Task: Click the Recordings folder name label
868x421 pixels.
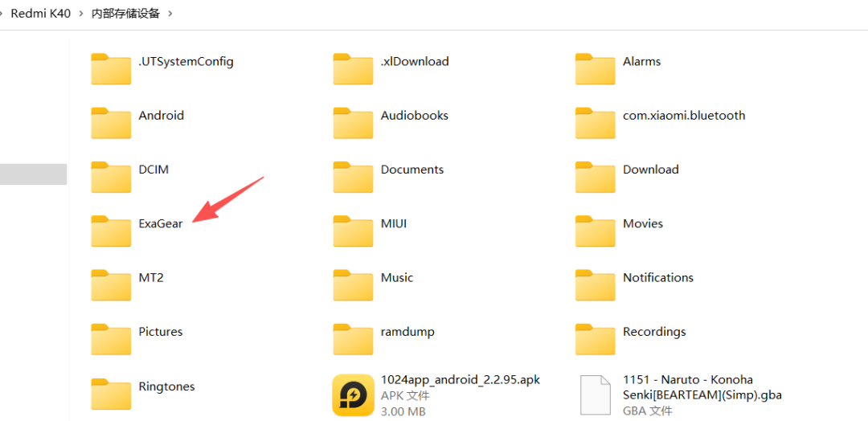Action: point(654,332)
